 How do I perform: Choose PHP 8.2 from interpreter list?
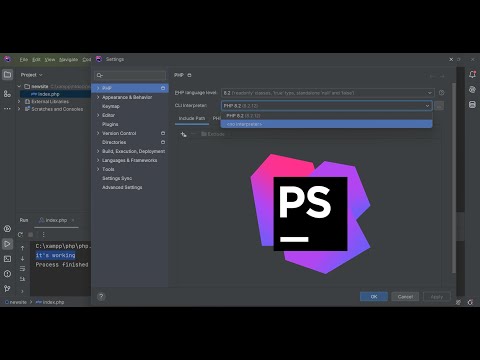pyautogui.click(x=326, y=116)
